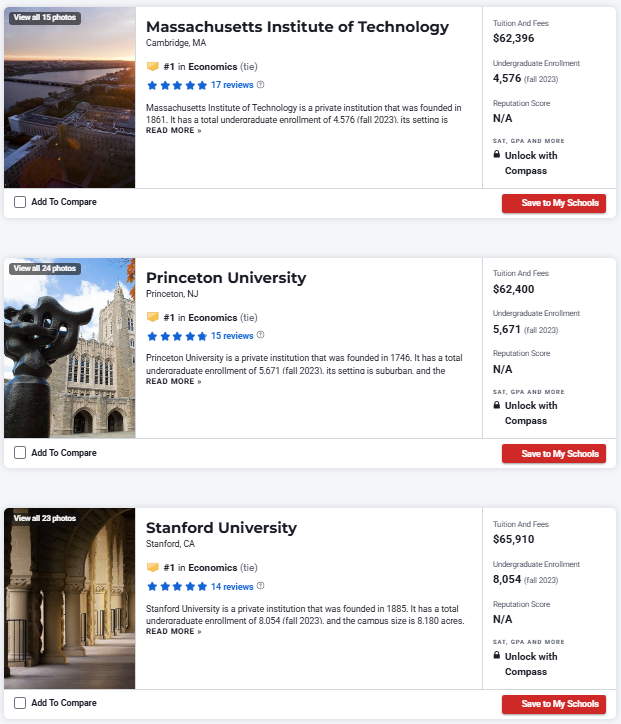Check Add To Compare for MIT
Image resolution: width=621 pixels, height=724 pixels.
tap(20, 202)
